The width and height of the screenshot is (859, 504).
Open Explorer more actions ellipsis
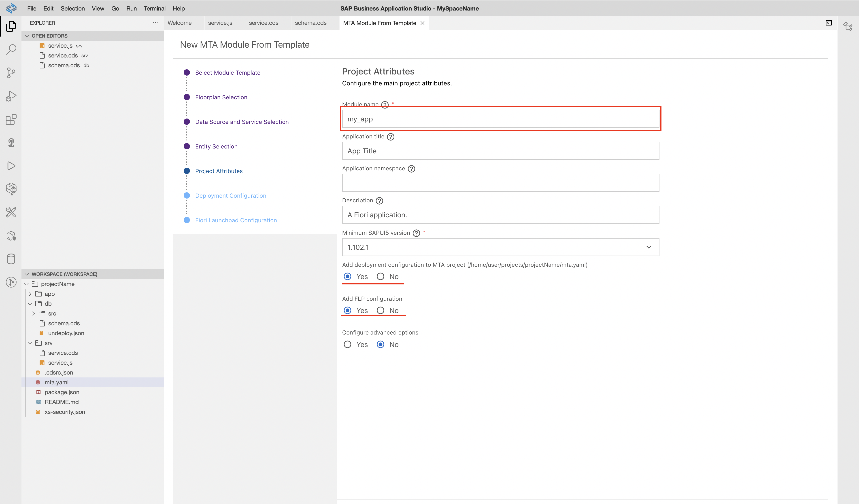coord(155,23)
